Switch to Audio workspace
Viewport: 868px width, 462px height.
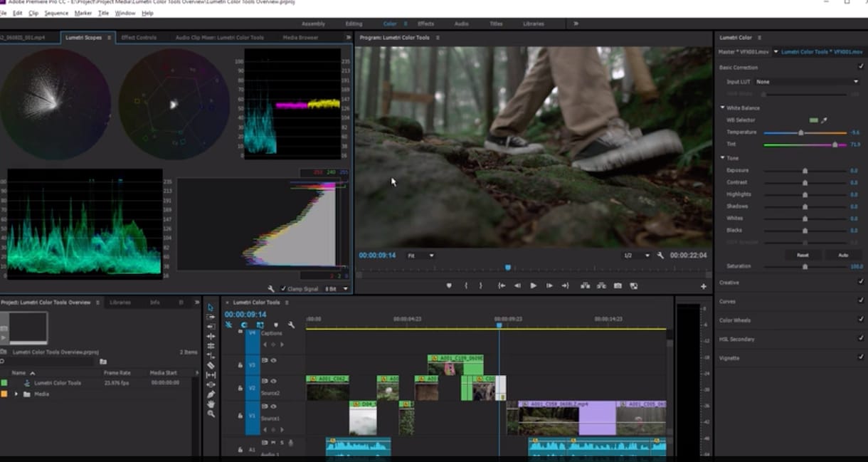461,23
